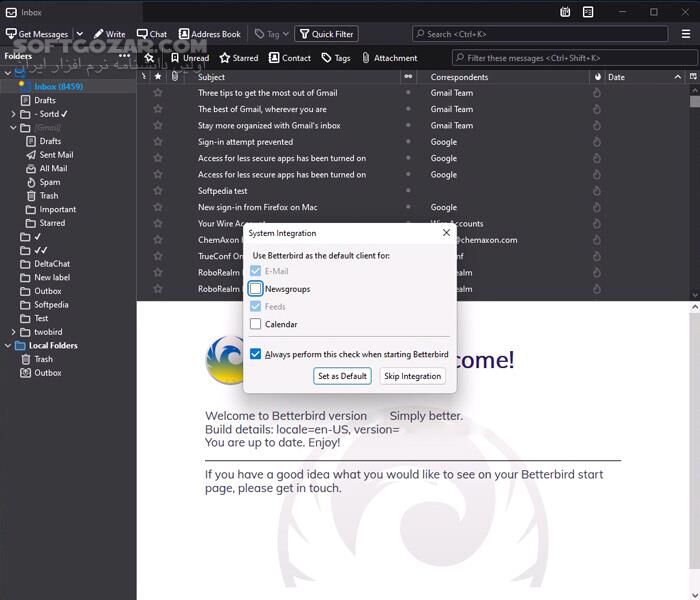
Task: Star the 'Softpedia test' message
Action: pyautogui.click(x=157, y=191)
